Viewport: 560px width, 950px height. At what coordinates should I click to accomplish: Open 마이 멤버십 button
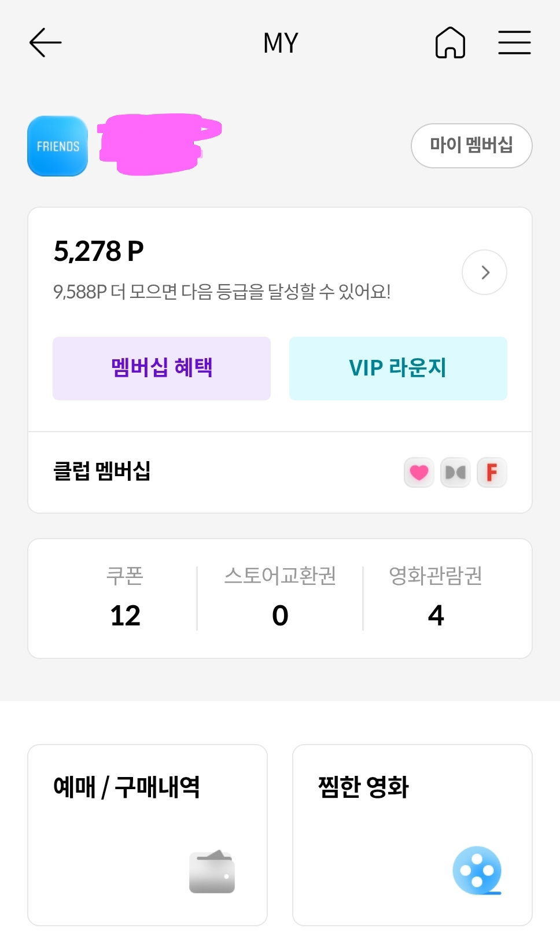click(471, 146)
